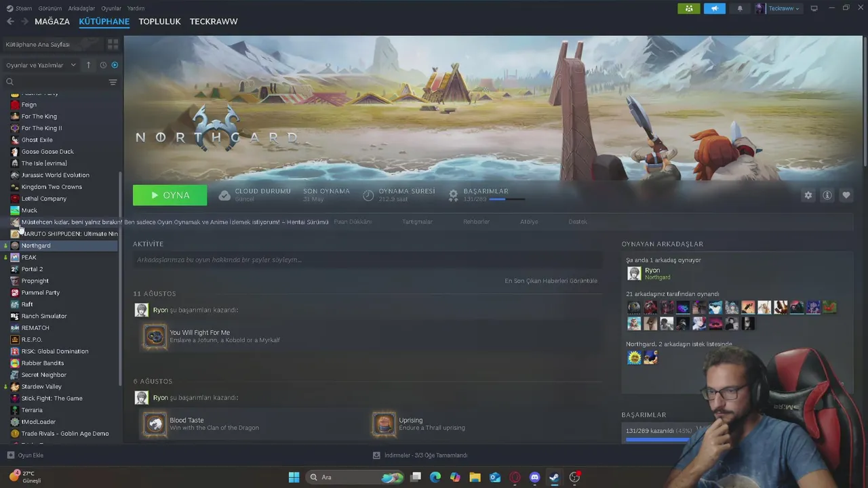Open the green friends button in header
868x488 pixels.
pyautogui.click(x=689, y=8)
